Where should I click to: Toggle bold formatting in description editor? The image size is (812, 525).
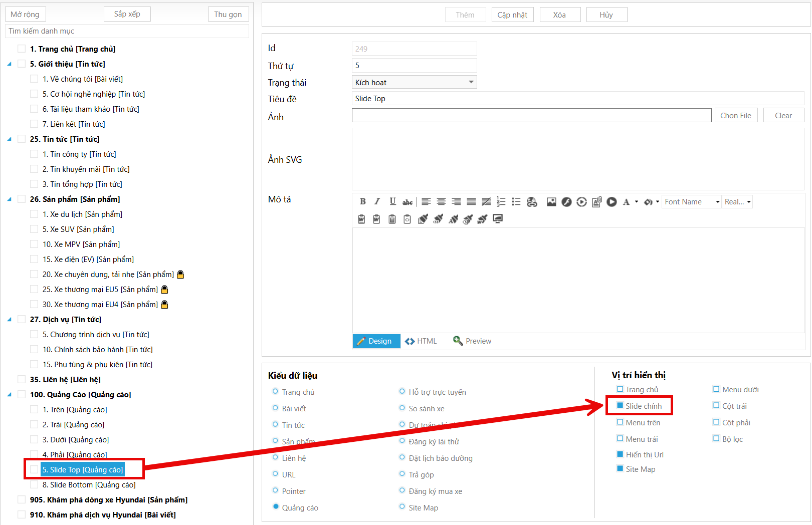point(362,201)
